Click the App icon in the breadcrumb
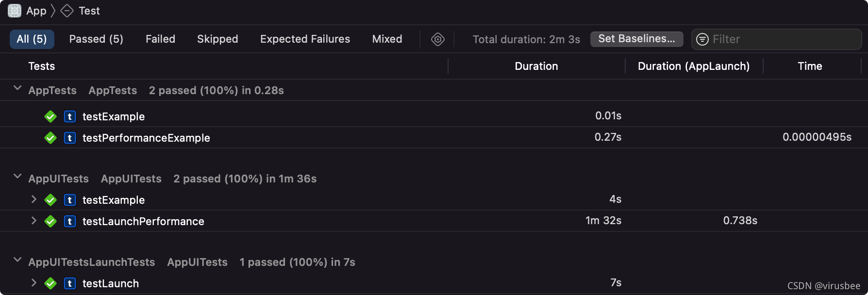 [x=15, y=11]
